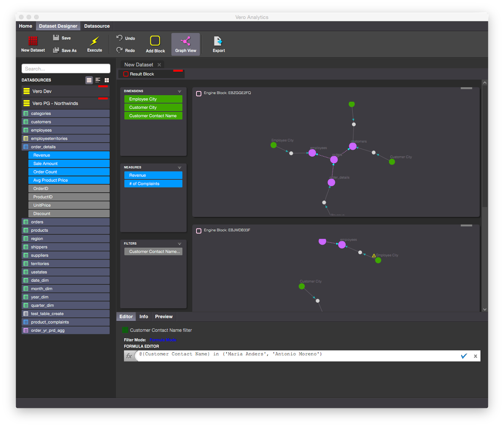
Task: Click the test_table_create table icon
Action: click(x=26, y=313)
